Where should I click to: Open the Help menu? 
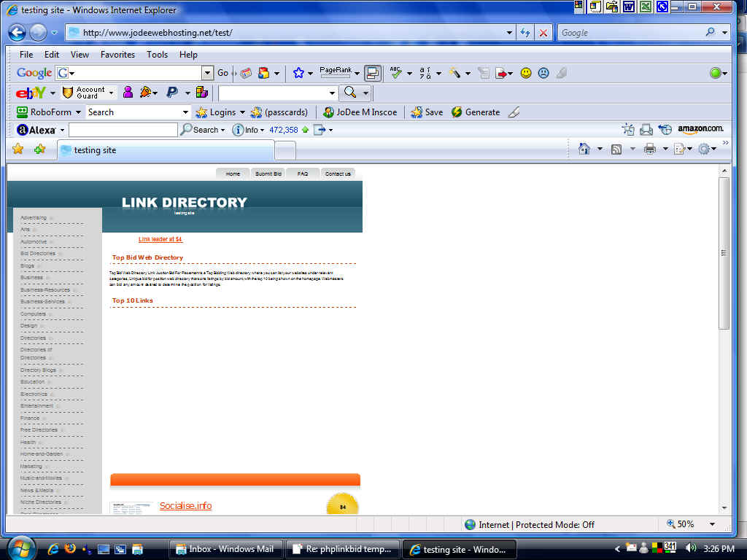point(188,55)
